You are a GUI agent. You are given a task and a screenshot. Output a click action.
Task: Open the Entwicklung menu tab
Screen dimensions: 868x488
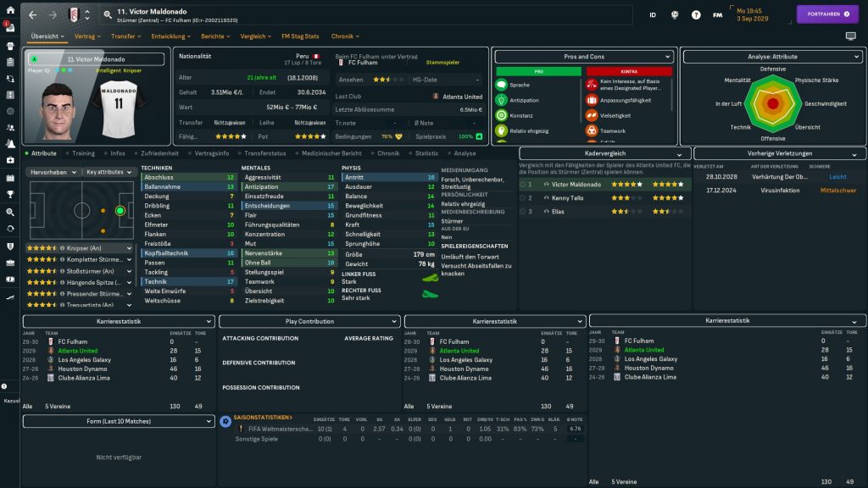(x=172, y=36)
